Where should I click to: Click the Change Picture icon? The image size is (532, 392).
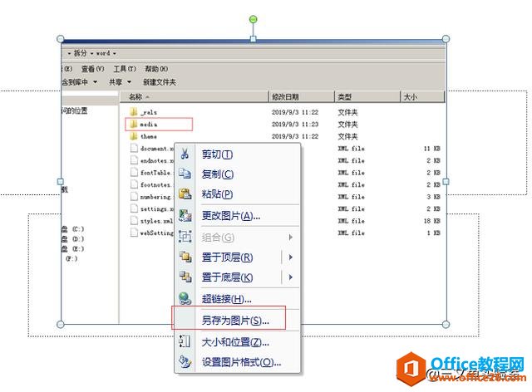tap(185, 216)
